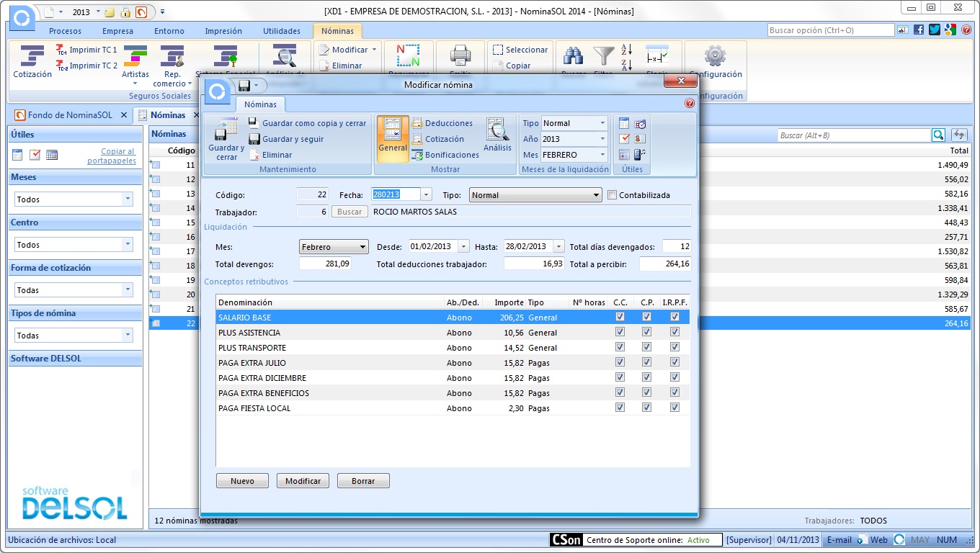Toggle I.R.P.F. checkbox for PAGA EXTRA BENEFICIOS

click(674, 392)
